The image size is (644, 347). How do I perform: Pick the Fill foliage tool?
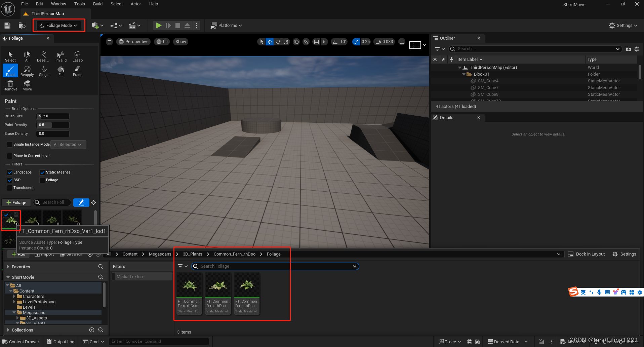tap(61, 71)
